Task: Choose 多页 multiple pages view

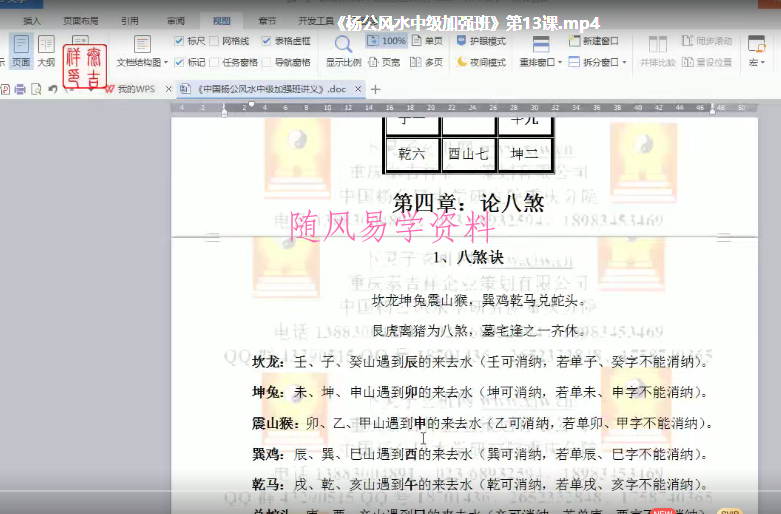Action: click(x=426, y=62)
